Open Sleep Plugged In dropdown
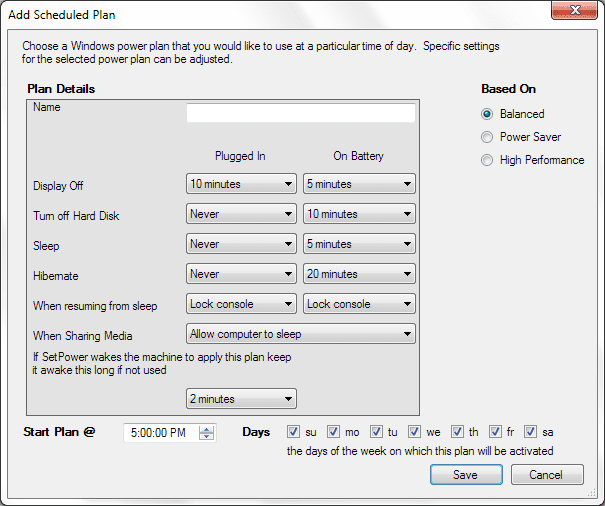The width and height of the screenshot is (605, 506). coord(241,244)
